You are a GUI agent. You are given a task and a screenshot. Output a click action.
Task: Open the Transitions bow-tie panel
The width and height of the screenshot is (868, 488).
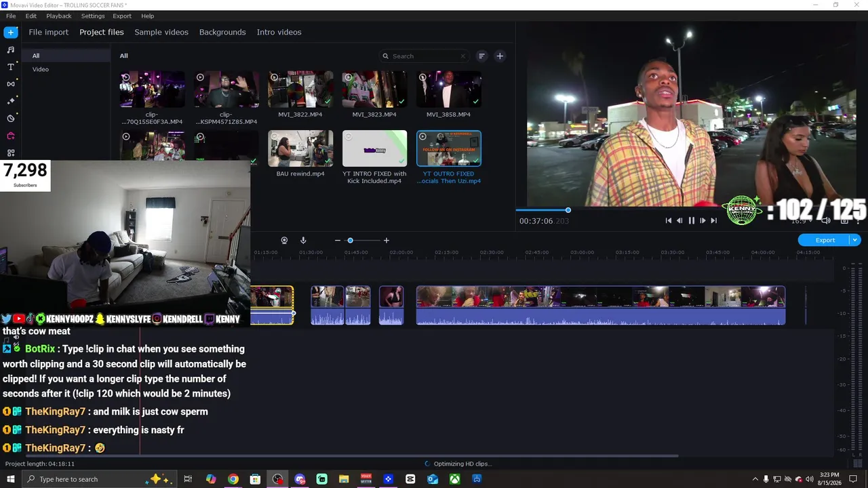click(x=11, y=84)
